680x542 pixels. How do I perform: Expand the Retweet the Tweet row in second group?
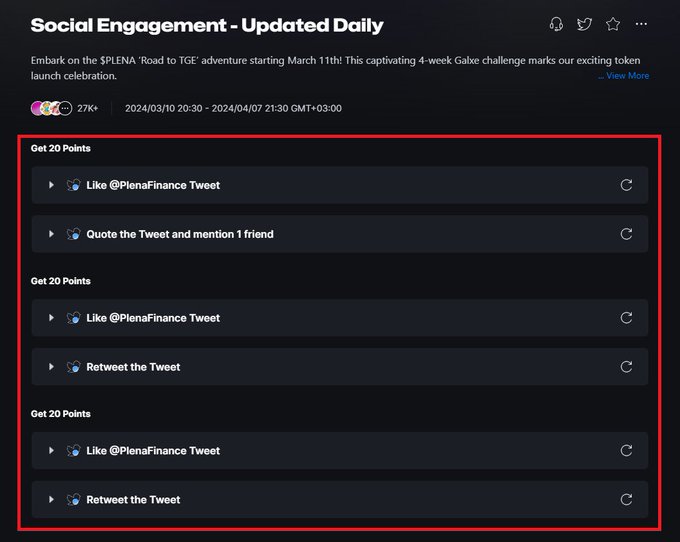click(51, 367)
